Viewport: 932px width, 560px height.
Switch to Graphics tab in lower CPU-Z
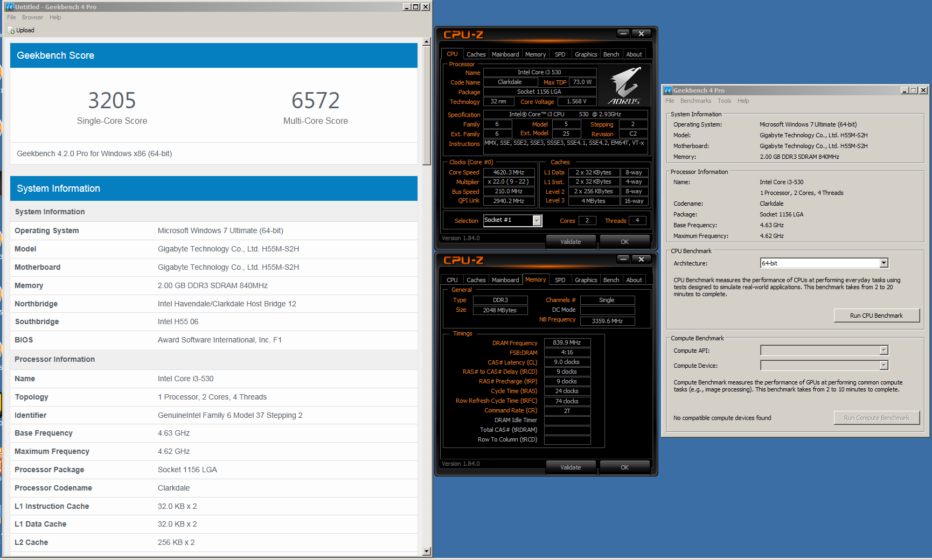(x=586, y=280)
